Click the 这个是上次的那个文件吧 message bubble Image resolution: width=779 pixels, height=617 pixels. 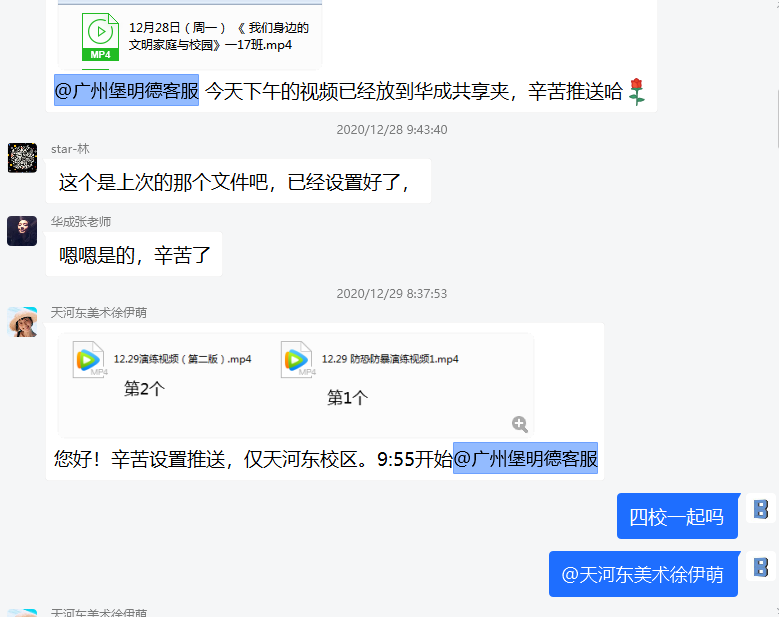238,182
